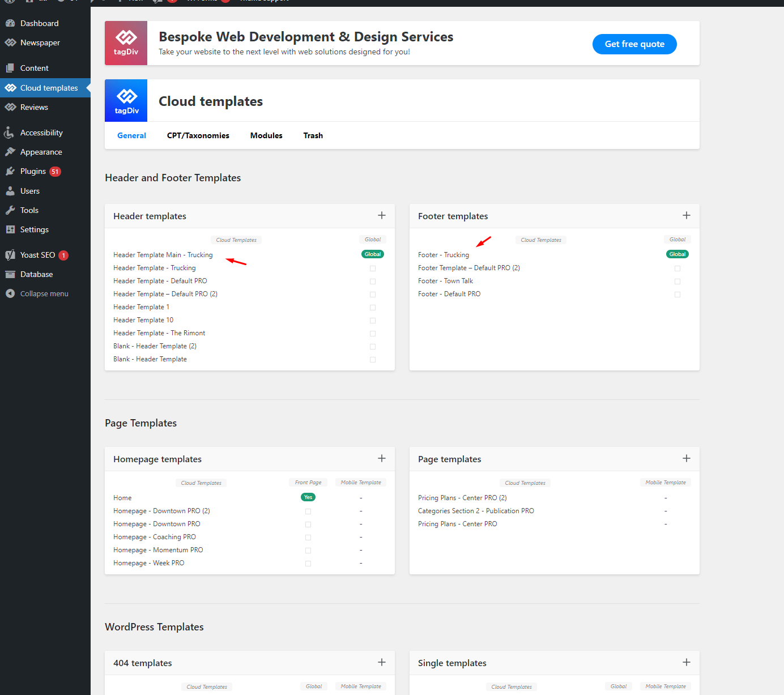Click the Cloud templates sidebar icon
Viewport: 784px width, 695px height.
point(10,88)
